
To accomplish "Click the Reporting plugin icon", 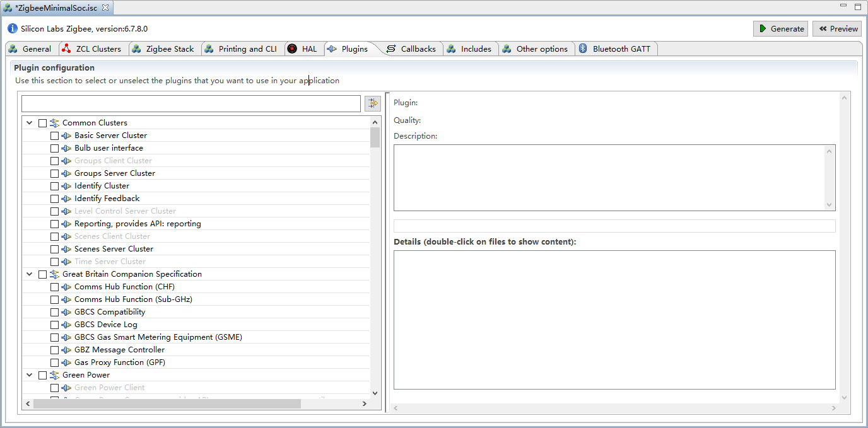I will [x=66, y=224].
